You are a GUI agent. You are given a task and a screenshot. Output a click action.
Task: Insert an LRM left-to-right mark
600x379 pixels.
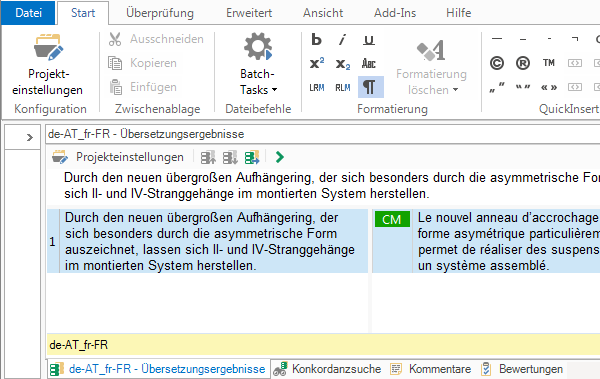[317, 88]
